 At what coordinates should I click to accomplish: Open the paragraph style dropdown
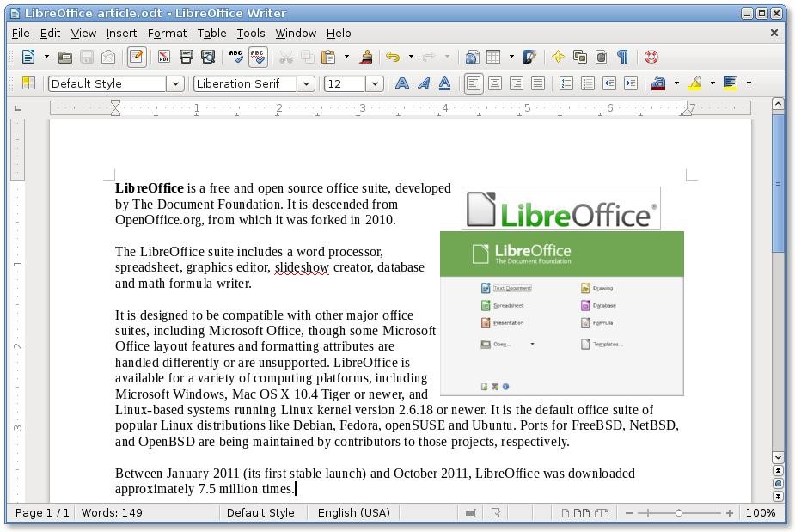point(176,83)
